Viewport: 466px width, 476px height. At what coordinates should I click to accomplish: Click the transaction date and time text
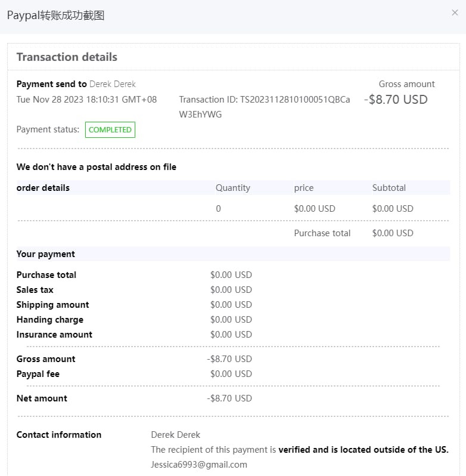86,100
